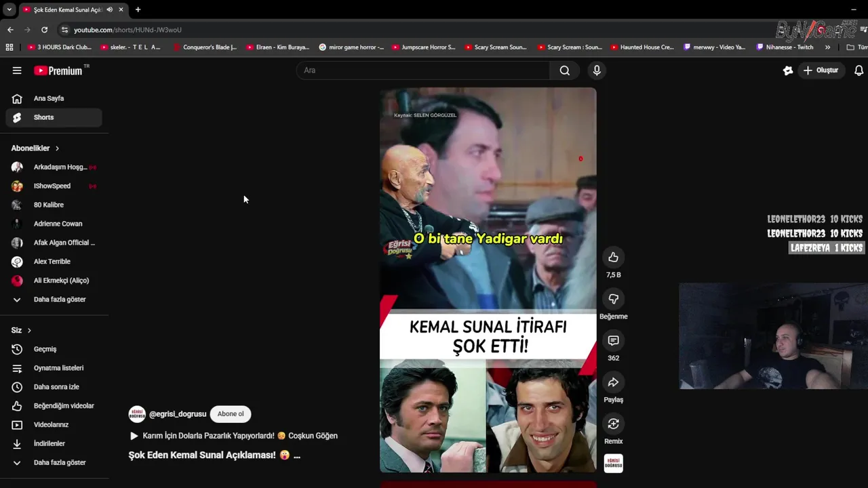Open Ana Sayfa in sidebar
The height and width of the screenshot is (488, 868).
pos(54,98)
